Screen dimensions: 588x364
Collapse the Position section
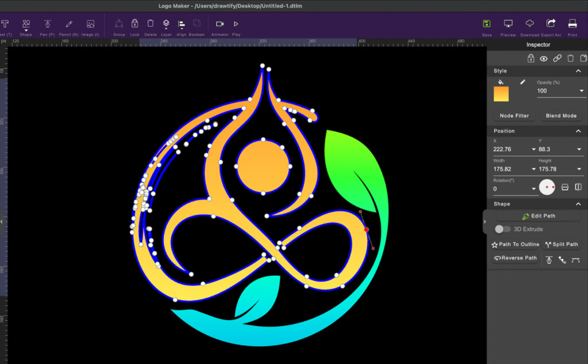[x=578, y=131]
